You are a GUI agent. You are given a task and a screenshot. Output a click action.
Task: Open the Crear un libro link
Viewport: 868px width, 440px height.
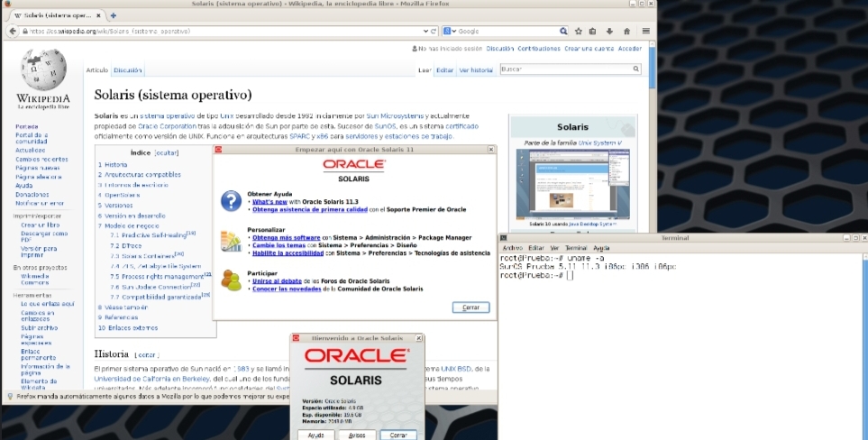(x=40, y=225)
